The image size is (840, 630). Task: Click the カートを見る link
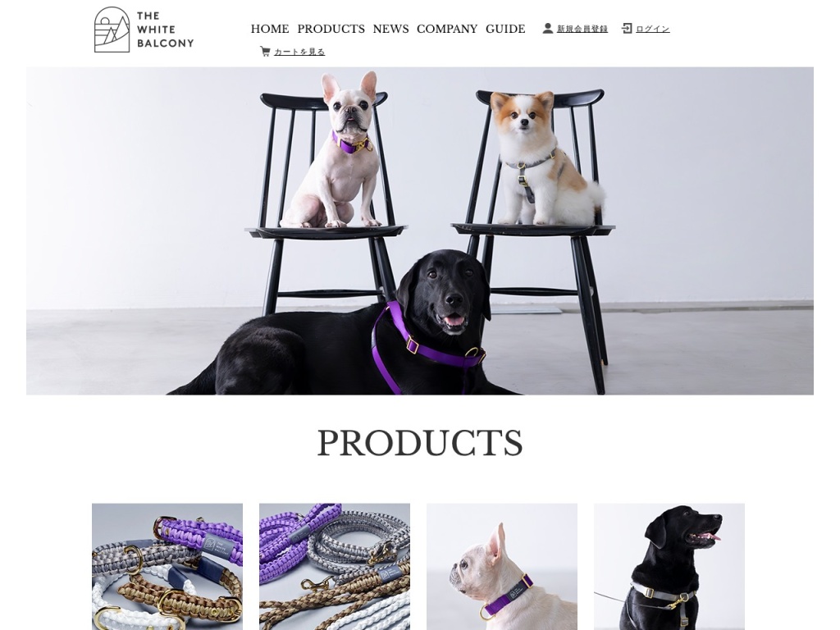(x=299, y=52)
